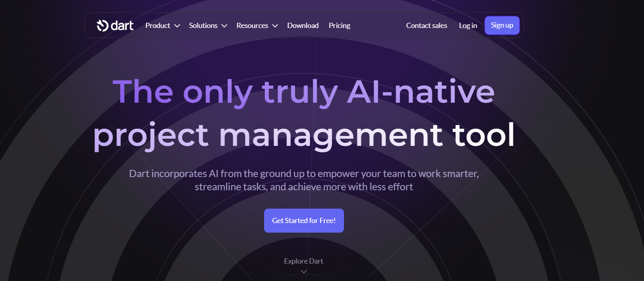644x281 pixels.
Task: Open the Resources menu label
Action: [x=252, y=26]
